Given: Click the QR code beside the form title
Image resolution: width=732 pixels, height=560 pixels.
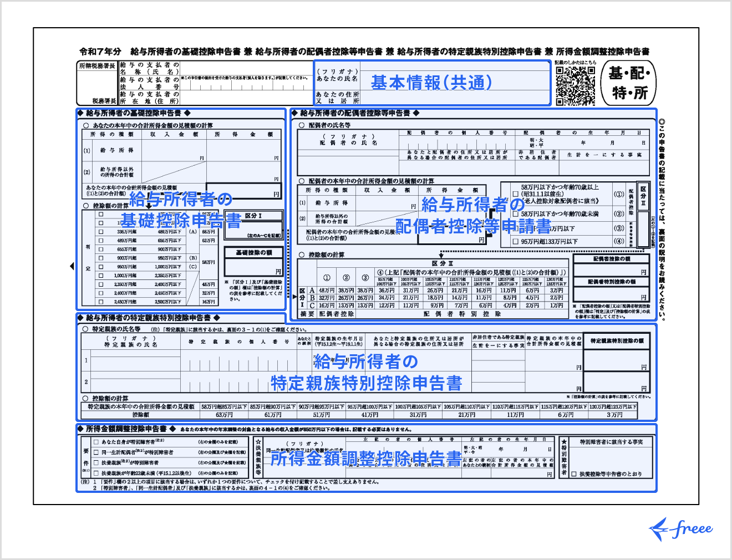Looking at the screenshot, I should pos(575,86).
